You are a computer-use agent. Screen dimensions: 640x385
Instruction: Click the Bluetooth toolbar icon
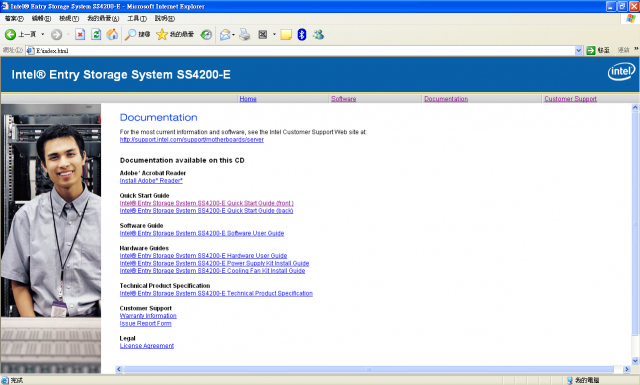click(x=302, y=35)
